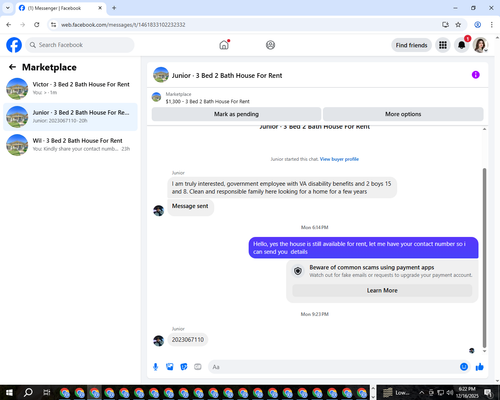Open the View buyer profile link

point(339,159)
